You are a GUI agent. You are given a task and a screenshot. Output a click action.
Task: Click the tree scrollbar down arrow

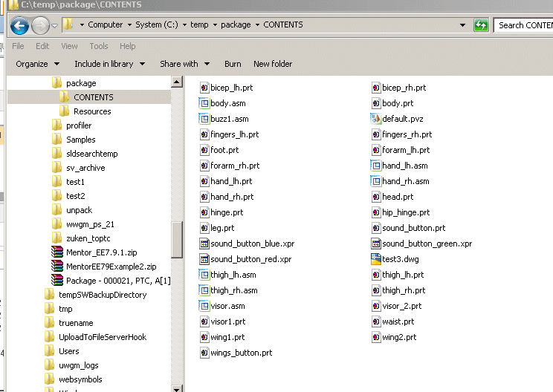(x=177, y=388)
